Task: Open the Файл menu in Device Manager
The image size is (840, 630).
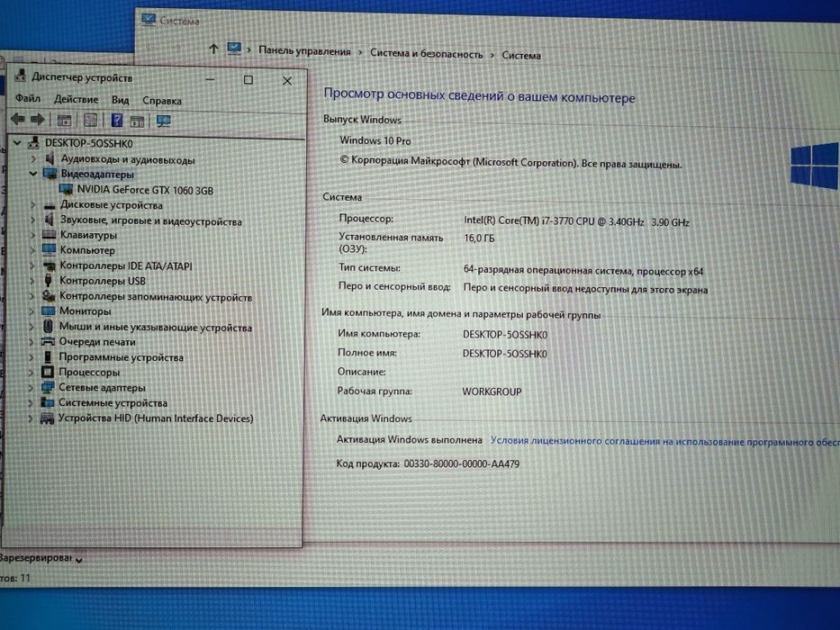Action: (x=28, y=98)
